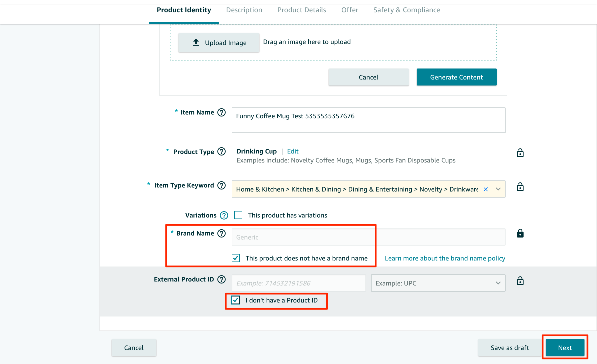The width and height of the screenshot is (597, 364).
Task: Open the Item Type Keyword category selector chevron
Action: [498, 189]
